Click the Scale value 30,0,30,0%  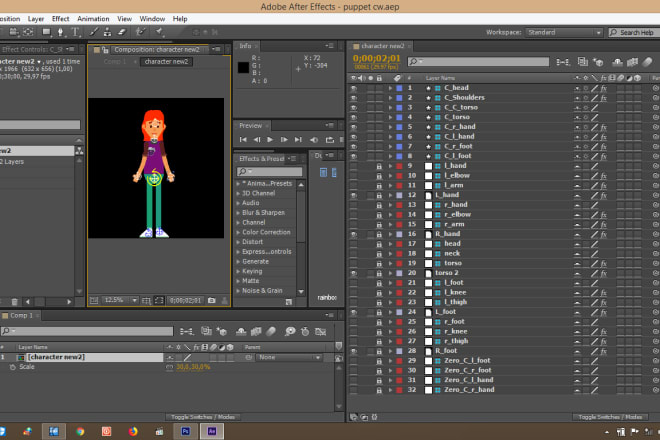(193, 367)
